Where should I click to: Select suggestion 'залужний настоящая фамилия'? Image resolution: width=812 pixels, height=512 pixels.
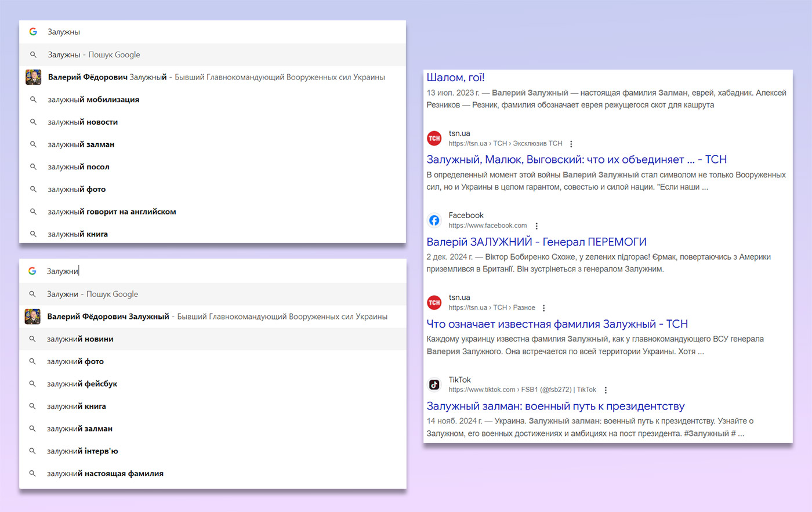tap(212, 474)
